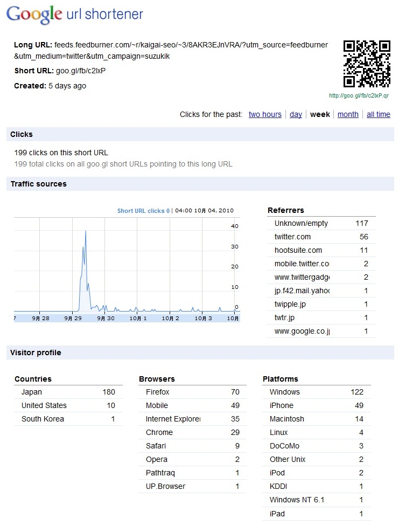The width and height of the screenshot is (413, 532).
Task: Click the '5 days ago' created text
Action: coord(67,86)
